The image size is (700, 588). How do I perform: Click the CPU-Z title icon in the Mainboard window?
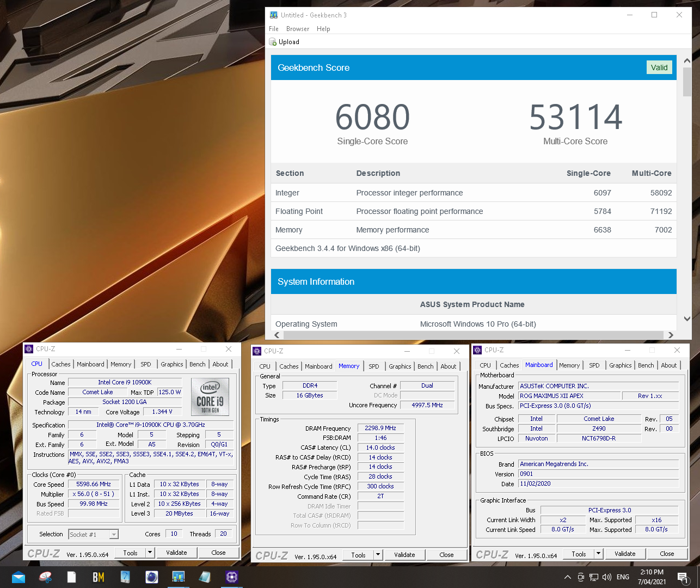pyautogui.click(x=477, y=350)
